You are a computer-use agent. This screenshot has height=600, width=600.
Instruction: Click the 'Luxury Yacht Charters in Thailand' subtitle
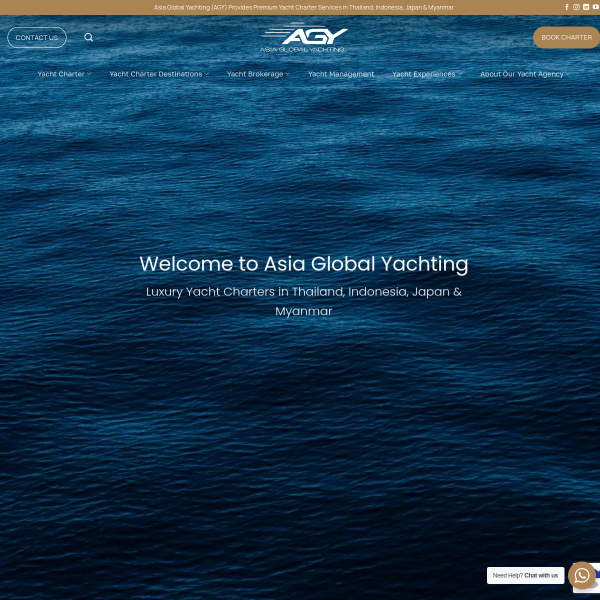(x=304, y=301)
